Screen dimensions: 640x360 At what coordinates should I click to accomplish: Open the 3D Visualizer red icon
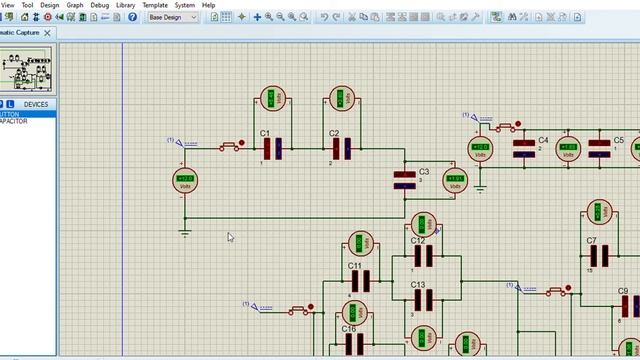(x=48, y=17)
